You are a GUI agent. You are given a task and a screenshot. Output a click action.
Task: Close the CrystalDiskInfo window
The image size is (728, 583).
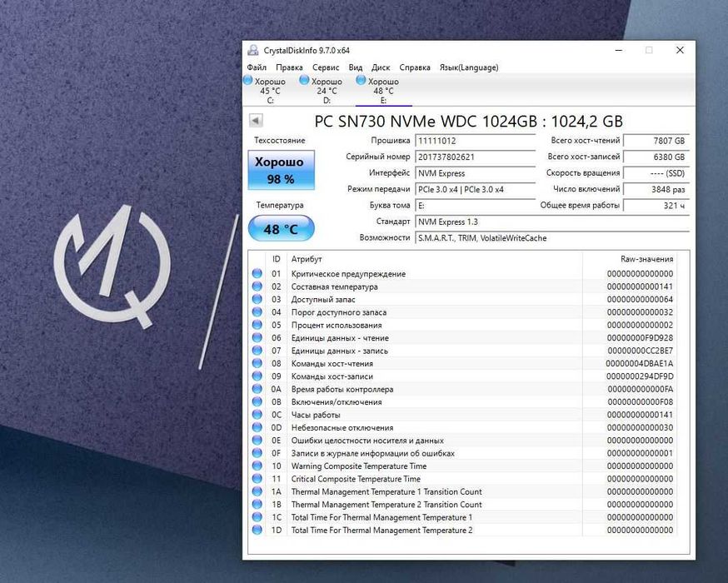click(680, 50)
